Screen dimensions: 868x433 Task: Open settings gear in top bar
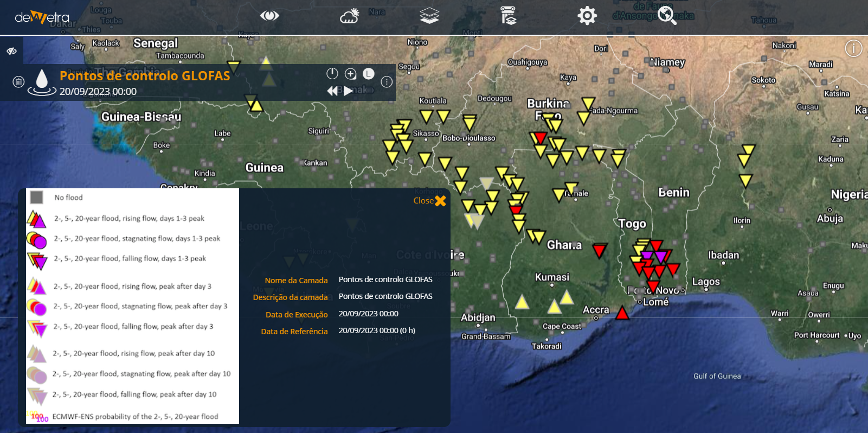587,16
